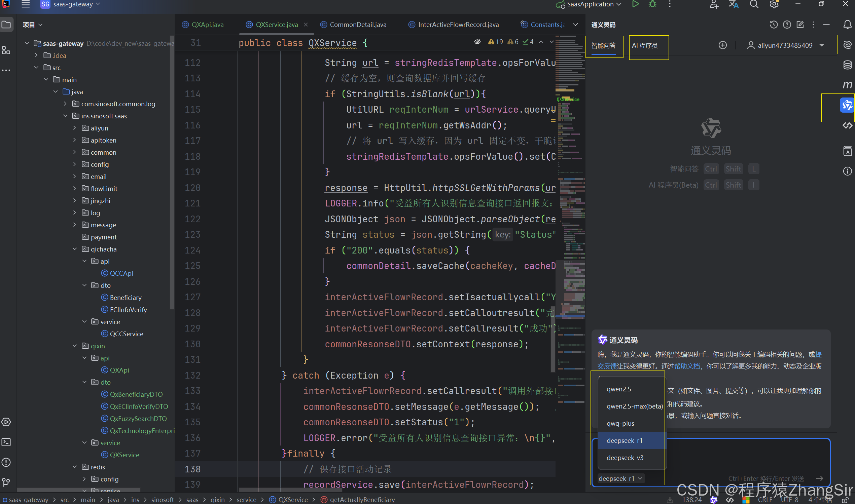Viewport: 855px width, 504px height.
Task: Click the edit icon in Tongyi panel header
Action: pyautogui.click(x=800, y=25)
